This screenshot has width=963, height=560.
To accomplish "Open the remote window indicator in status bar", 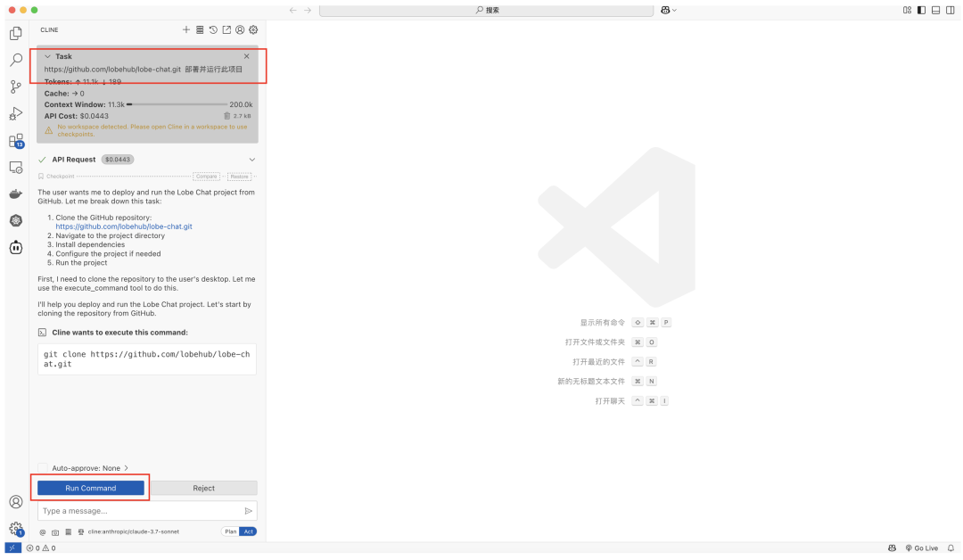I will tap(12, 548).
